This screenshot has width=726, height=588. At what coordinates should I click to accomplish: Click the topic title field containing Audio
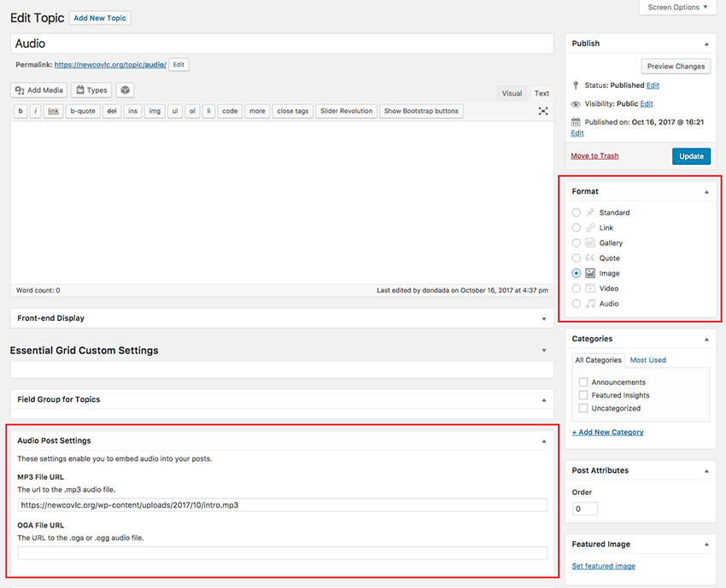coord(282,44)
